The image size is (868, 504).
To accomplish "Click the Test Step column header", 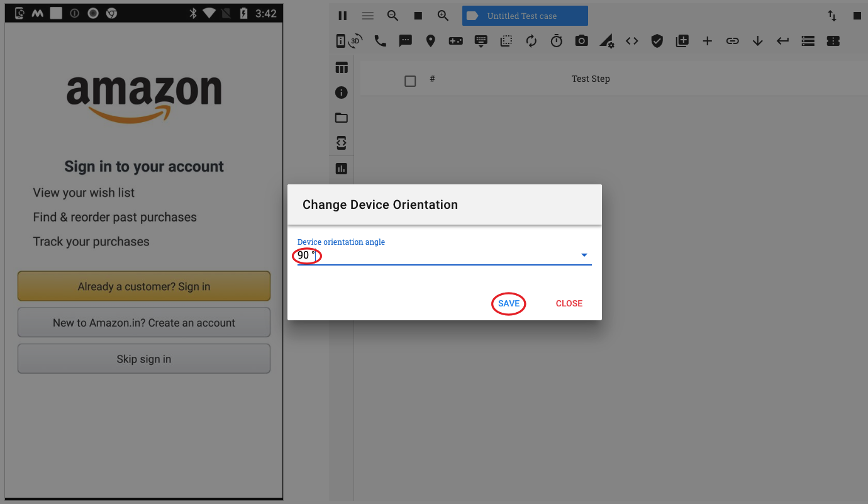I will click(x=591, y=79).
